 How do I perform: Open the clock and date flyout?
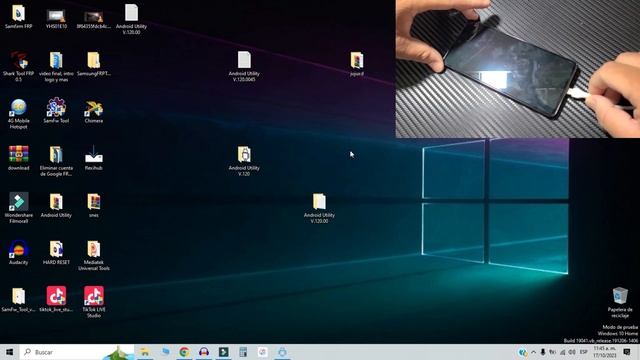click(604, 352)
